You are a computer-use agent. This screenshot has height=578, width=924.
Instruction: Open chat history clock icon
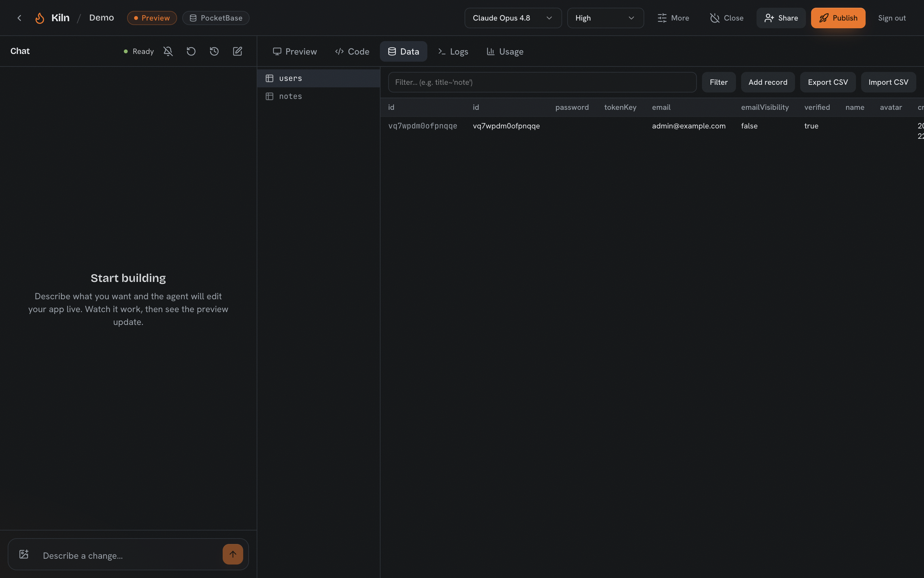coord(214,51)
